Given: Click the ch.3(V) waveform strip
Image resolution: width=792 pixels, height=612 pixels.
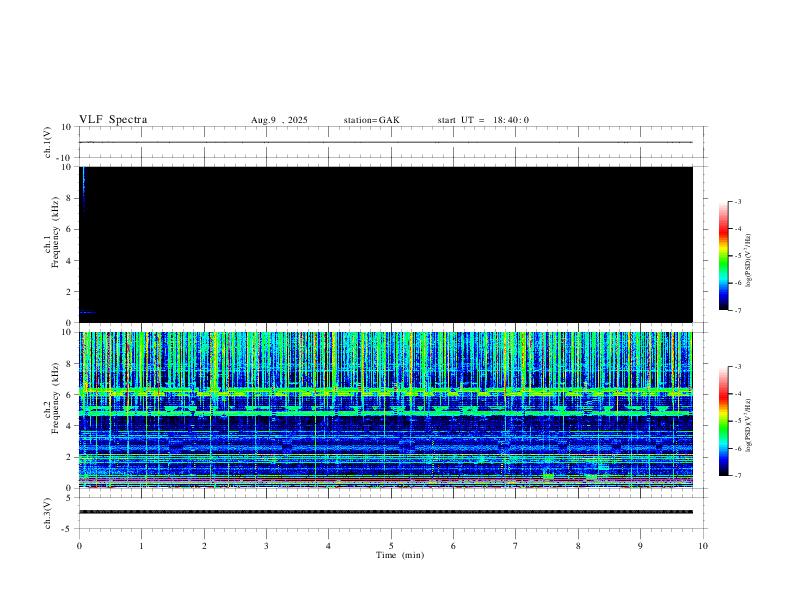Looking at the screenshot, I should (390, 512).
